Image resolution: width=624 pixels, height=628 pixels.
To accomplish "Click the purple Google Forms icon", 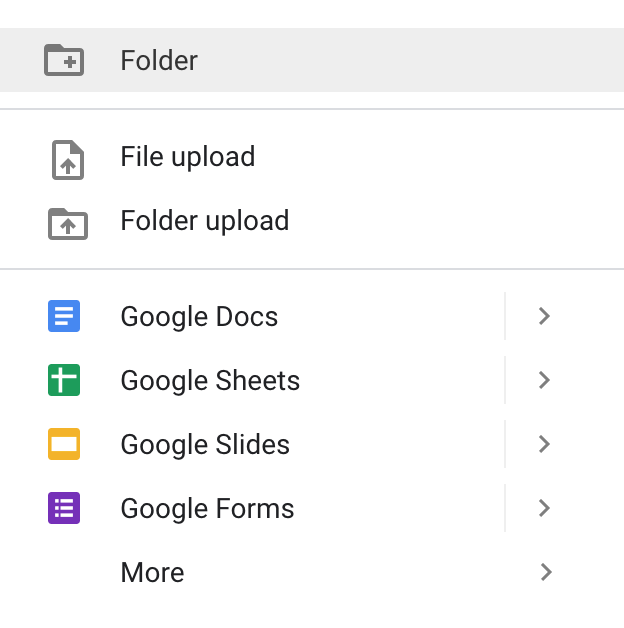I will (x=64, y=508).
